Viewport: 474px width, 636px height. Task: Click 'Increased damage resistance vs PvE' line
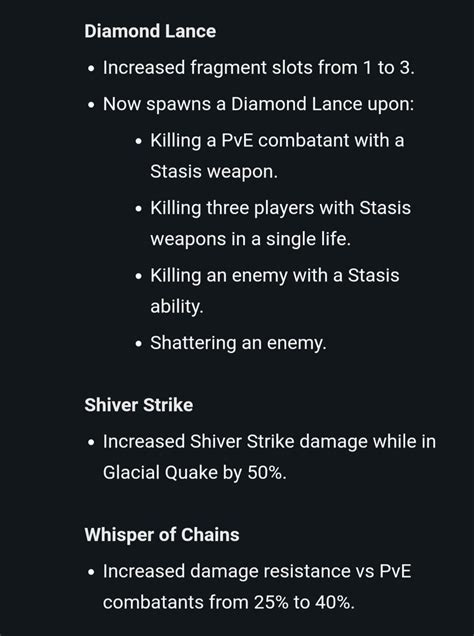pos(257,571)
